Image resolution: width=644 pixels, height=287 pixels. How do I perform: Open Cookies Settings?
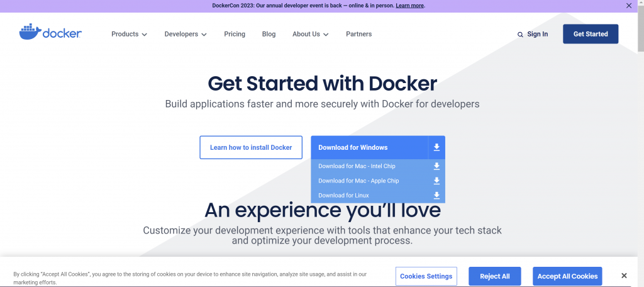[426, 276]
